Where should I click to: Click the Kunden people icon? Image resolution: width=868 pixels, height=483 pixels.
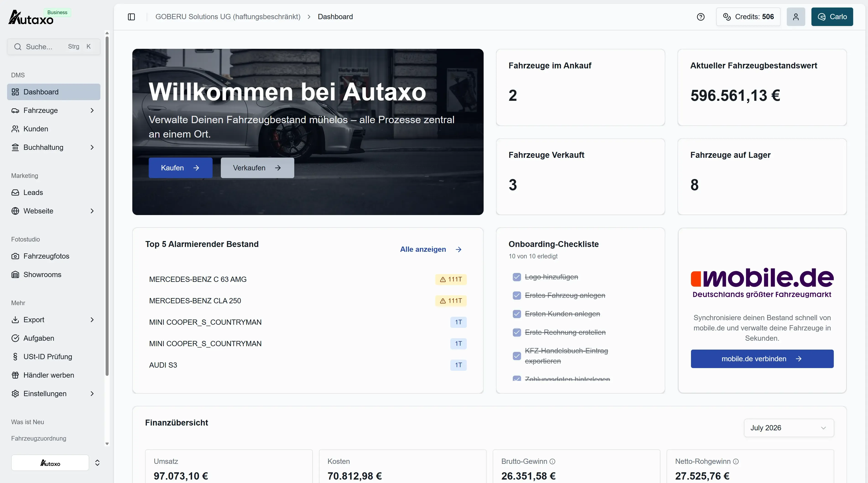(15, 129)
